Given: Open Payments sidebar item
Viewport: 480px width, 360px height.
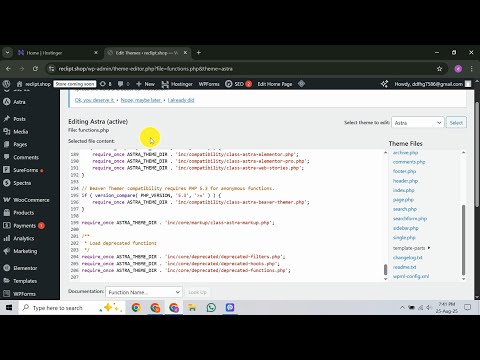Looking at the screenshot, I should tap(24, 226).
